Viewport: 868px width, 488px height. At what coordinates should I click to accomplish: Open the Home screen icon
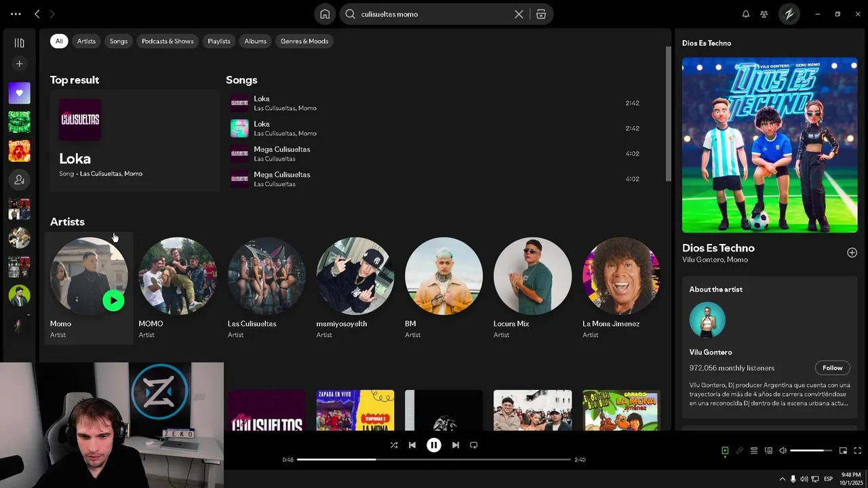click(x=325, y=14)
